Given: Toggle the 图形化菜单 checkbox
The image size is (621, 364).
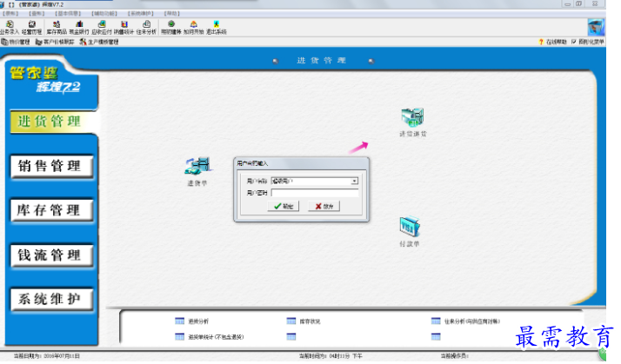Looking at the screenshot, I should point(574,42).
